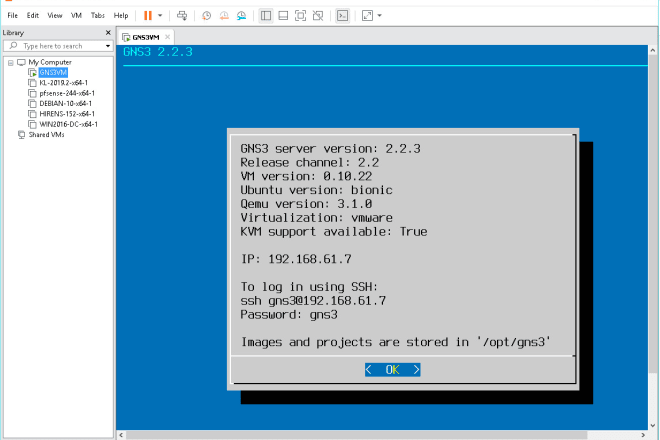660x440 pixels.
Task: Click 'KVM support available: True' line
Action: [x=334, y=232]
